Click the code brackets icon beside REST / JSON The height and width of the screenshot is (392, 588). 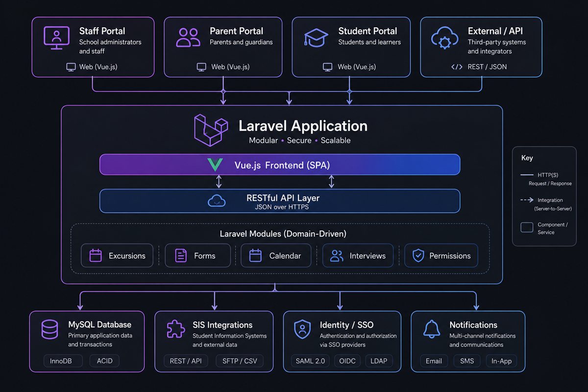click(x=457, y=67)
